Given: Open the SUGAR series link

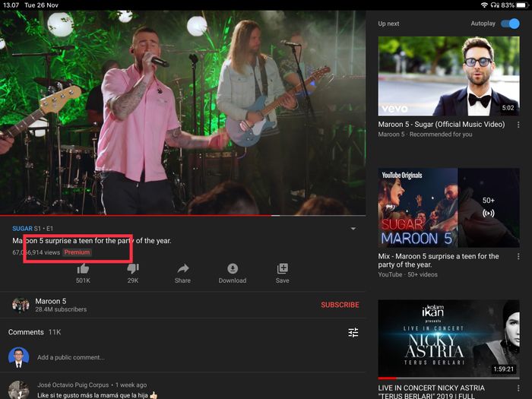Looking at the screenshot, I should pos(22,228).
